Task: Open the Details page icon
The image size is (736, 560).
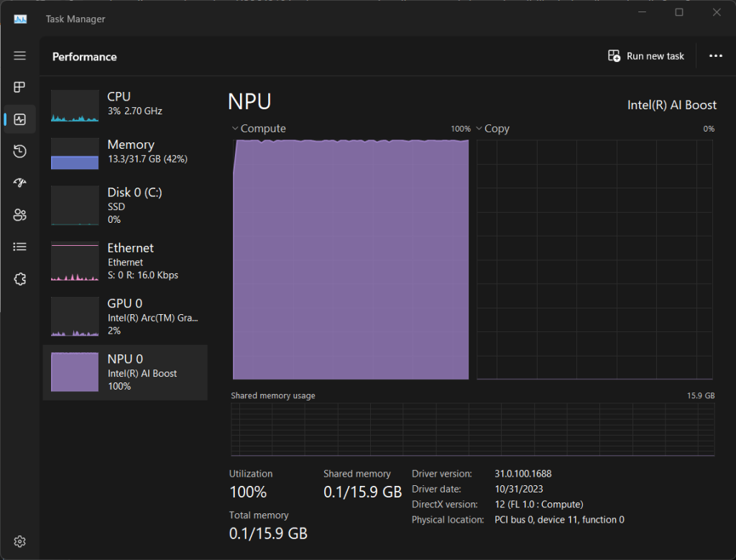Action: [19, 247]
